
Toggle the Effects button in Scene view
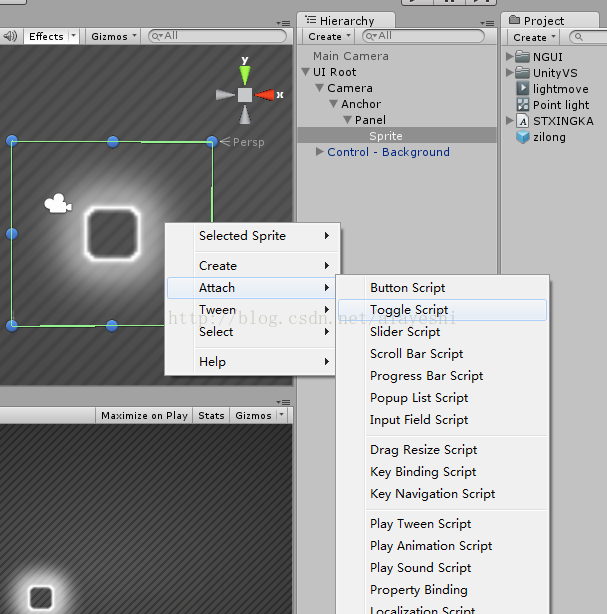46,36
